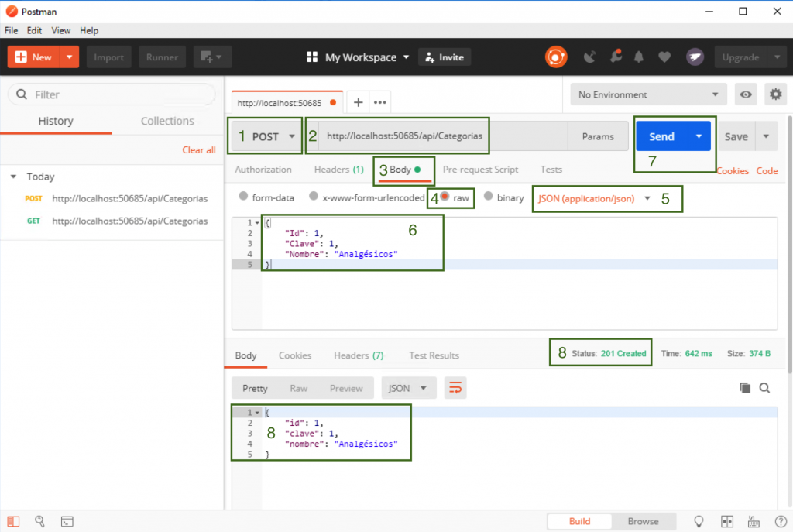The image size is (793, 532).
Task: Open the POST method dropdown
Action: [266, 136]
